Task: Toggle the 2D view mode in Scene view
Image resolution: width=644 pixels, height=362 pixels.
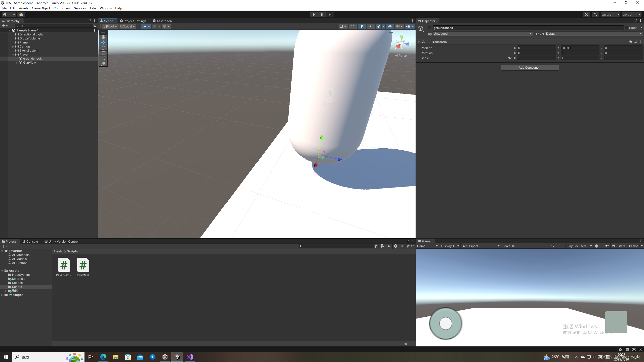Action: pos(352,26)
